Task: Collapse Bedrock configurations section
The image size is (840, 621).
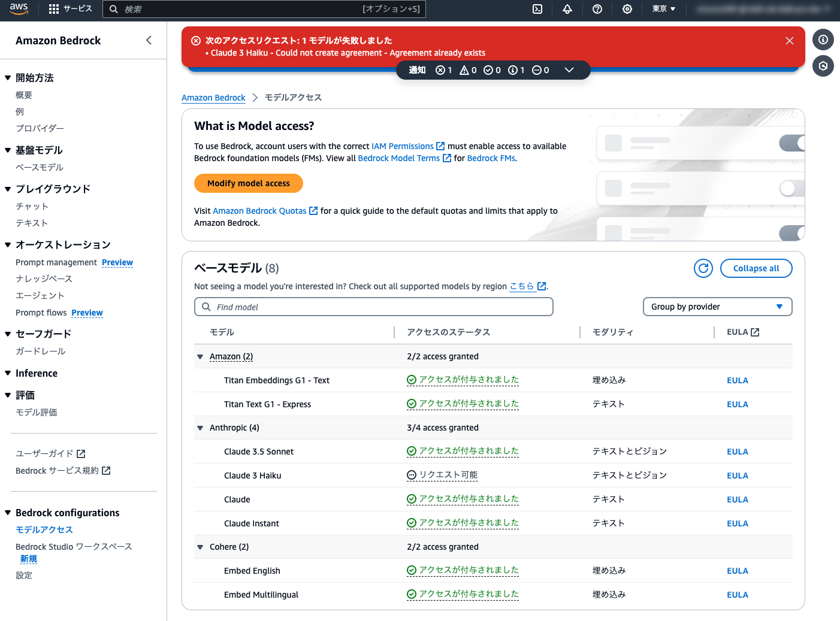Action: click(x=8, y=513)
